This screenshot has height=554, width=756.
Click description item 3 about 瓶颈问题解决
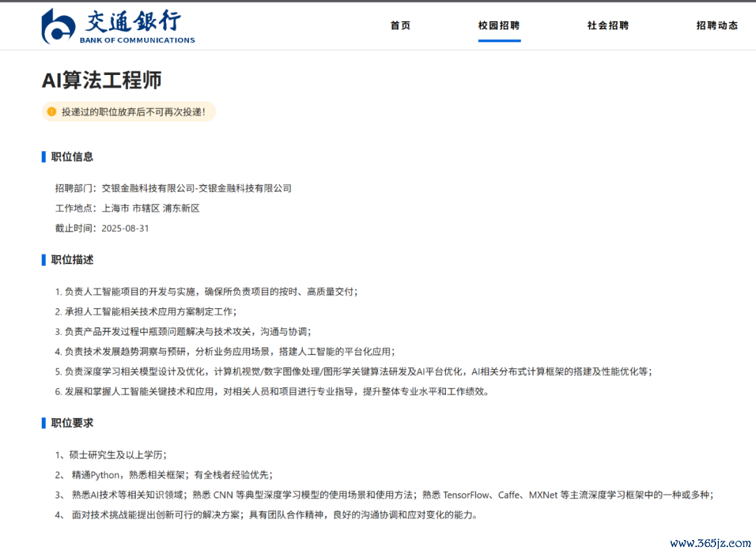click(183, 332)
